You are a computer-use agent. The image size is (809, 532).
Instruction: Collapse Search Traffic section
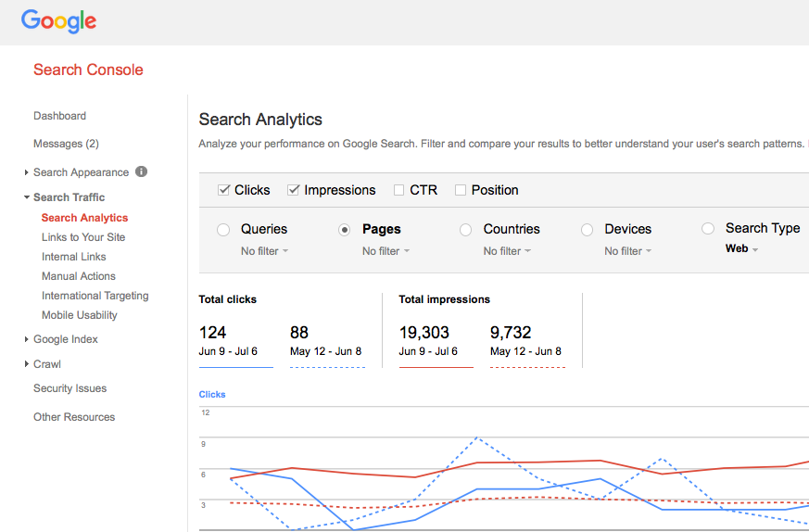point(26,197)
